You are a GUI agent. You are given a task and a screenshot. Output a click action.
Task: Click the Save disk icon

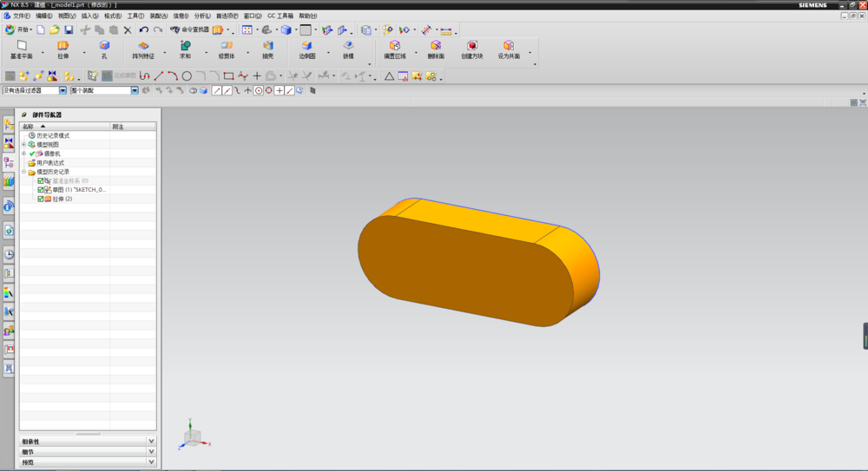tap(69, 29)
